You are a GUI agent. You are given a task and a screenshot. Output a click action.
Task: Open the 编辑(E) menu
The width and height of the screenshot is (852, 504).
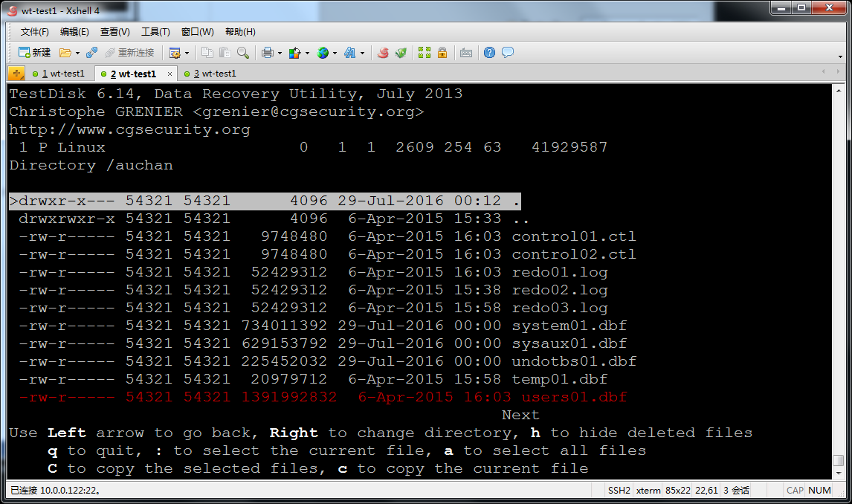pos(74,32)
